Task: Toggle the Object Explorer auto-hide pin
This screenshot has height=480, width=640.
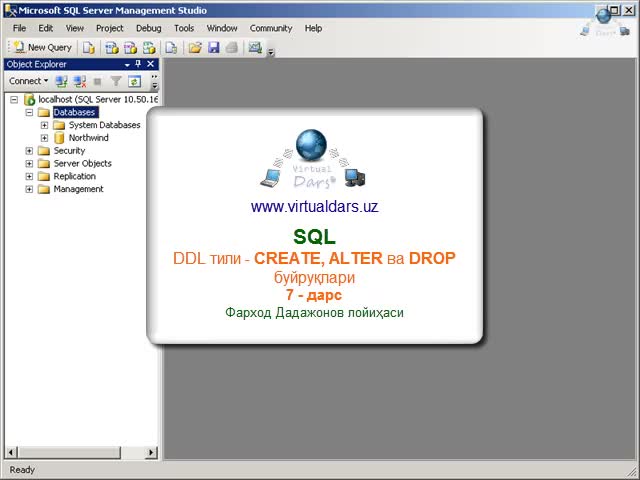Action: pyautogui.click(x=138, y=64)
